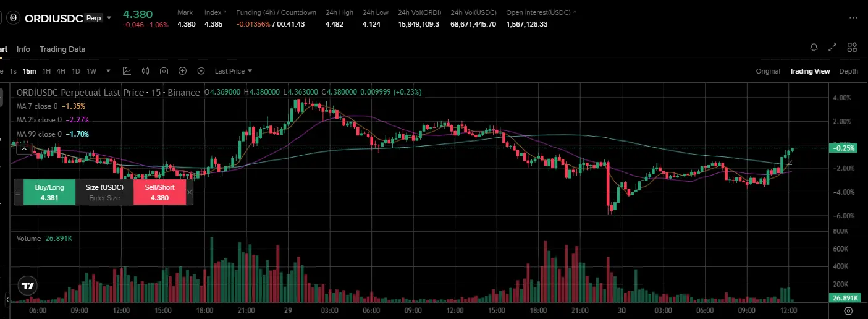The width and height of the screenshot is (868, 319).
Task: Click the 24h Low value 4.124
Action: pyautogui.click(x=372, y=24)
